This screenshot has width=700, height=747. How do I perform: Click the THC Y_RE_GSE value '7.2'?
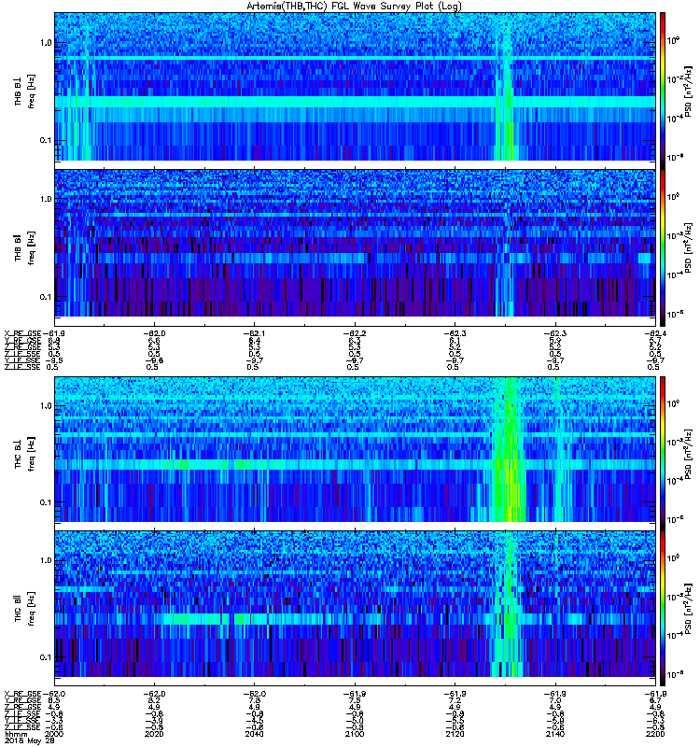455,701
